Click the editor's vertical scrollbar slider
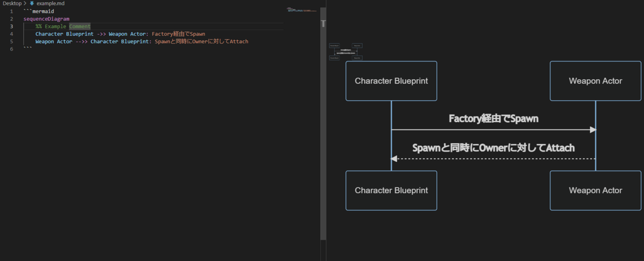 pos(323,24)
